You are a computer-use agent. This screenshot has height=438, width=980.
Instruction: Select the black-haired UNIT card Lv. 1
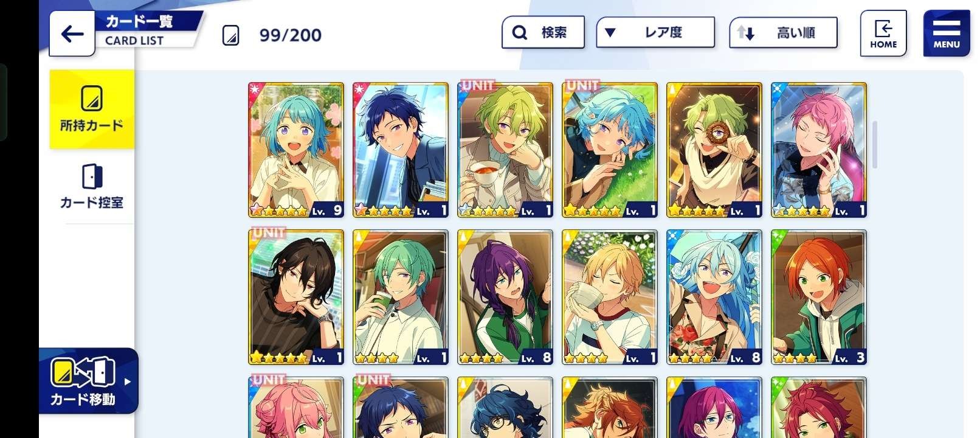(296, 297)
